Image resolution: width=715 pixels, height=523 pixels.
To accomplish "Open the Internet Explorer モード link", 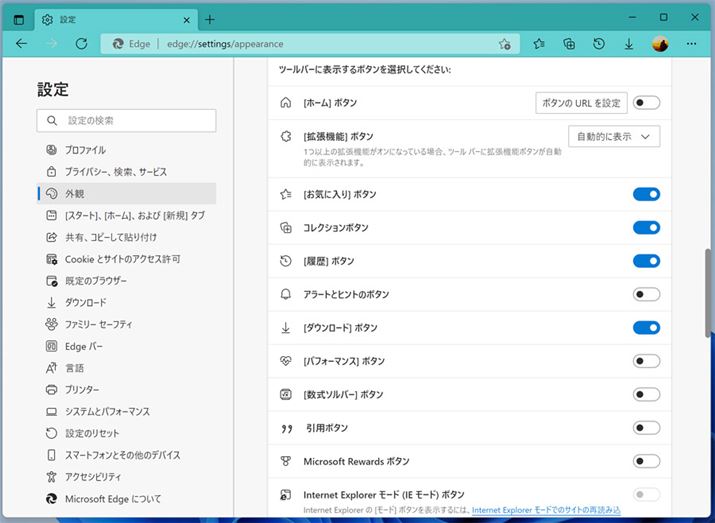I will pos(546,510).
